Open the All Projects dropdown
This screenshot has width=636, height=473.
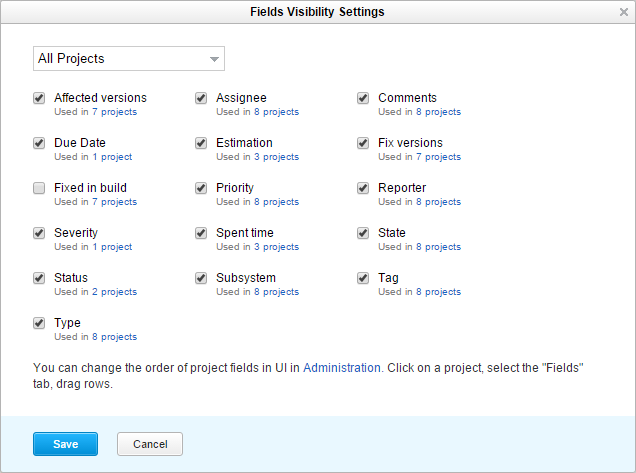click(x=128, y=59)
